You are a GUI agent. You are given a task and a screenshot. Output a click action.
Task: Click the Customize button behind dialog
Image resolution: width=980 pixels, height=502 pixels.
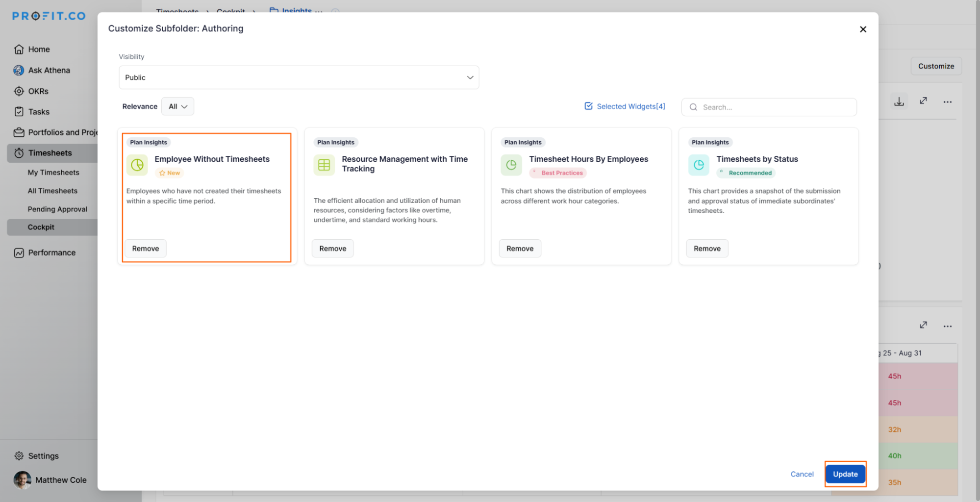(936, 66)
